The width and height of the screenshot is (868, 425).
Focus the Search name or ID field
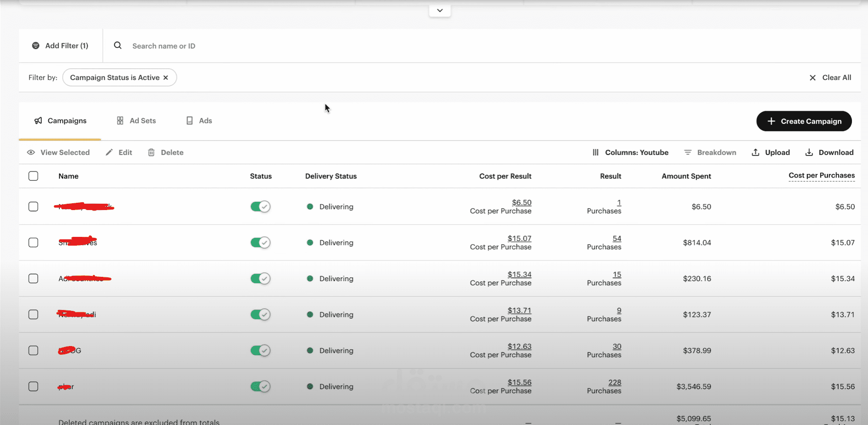pyautogui.click(x=482, y=46)
